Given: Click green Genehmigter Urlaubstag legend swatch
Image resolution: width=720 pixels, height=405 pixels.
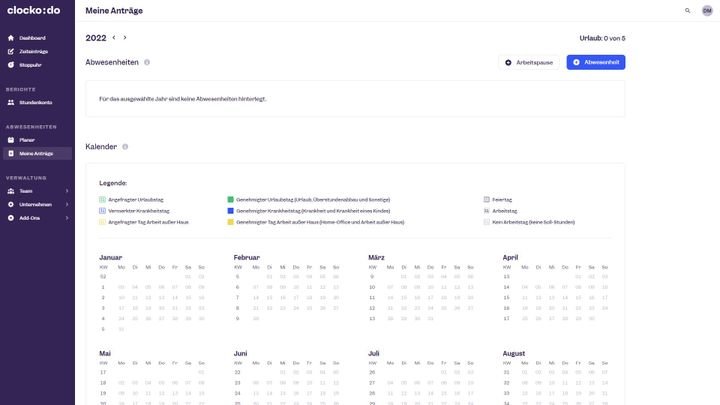Looking at the screenshot, I should 231,200.
